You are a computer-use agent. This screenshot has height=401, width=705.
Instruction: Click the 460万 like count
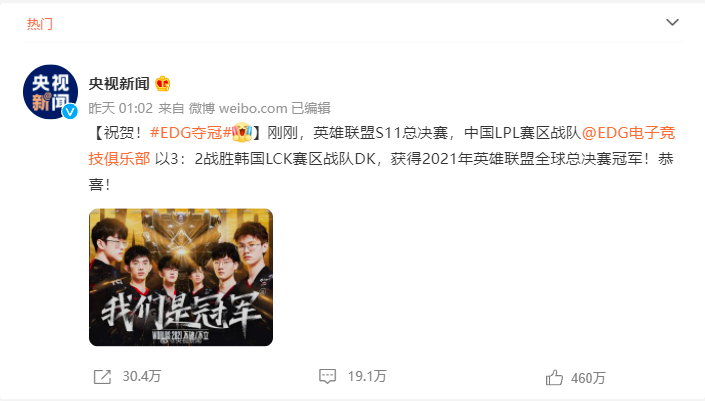click(588, 378)
